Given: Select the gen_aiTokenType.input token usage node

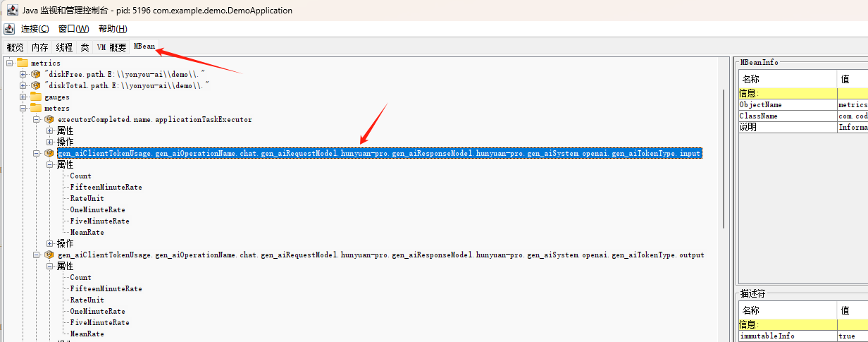Looking at the screenshot, I should (379, 153).
